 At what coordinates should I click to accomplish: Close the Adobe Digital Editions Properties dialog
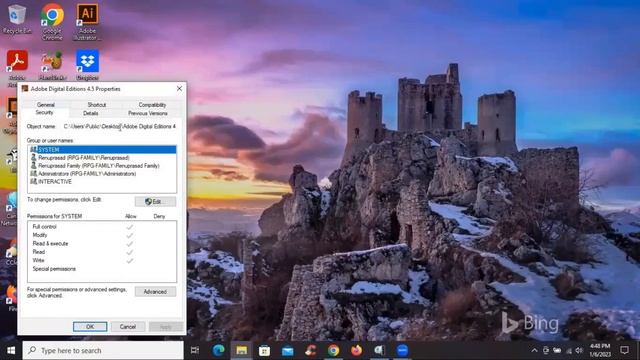click(x=179, y=89)
